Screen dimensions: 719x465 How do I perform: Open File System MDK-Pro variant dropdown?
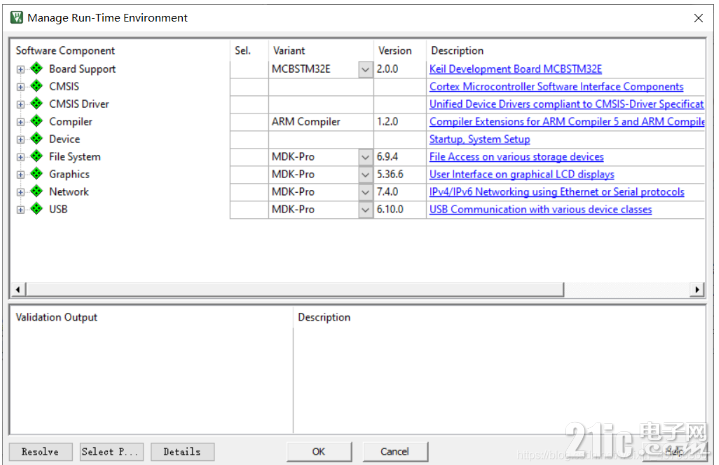point(365,157)
